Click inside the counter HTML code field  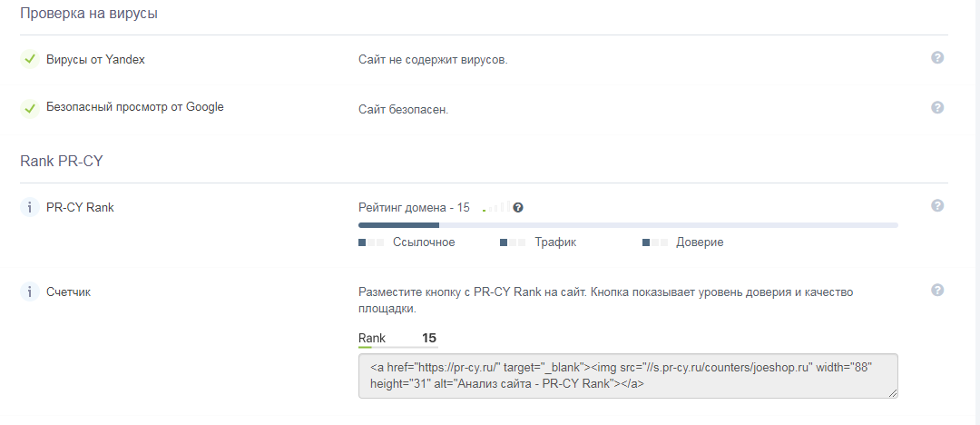[x=627, y=376]
